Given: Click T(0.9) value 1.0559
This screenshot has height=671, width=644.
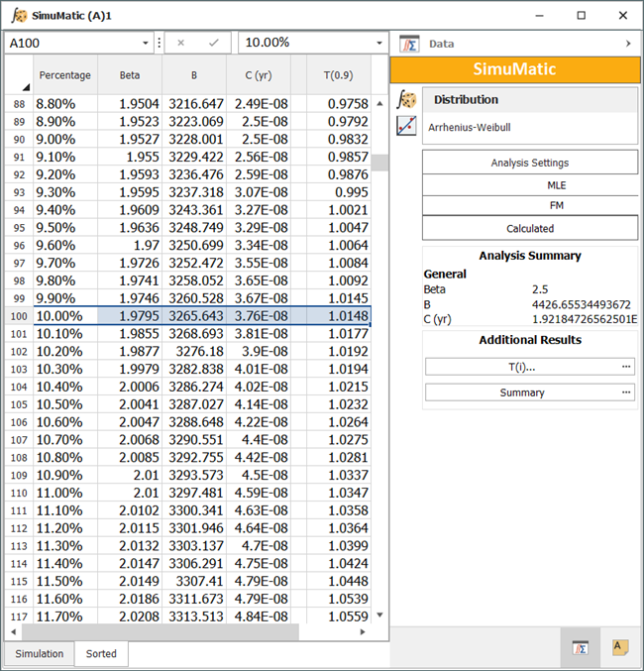Looking at the screenshot, I should pos(339,616).
